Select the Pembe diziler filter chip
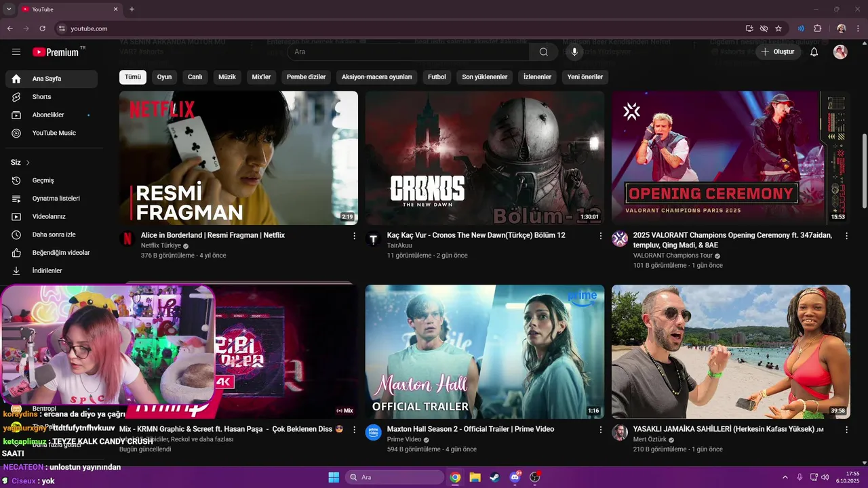 click(307, 77)
